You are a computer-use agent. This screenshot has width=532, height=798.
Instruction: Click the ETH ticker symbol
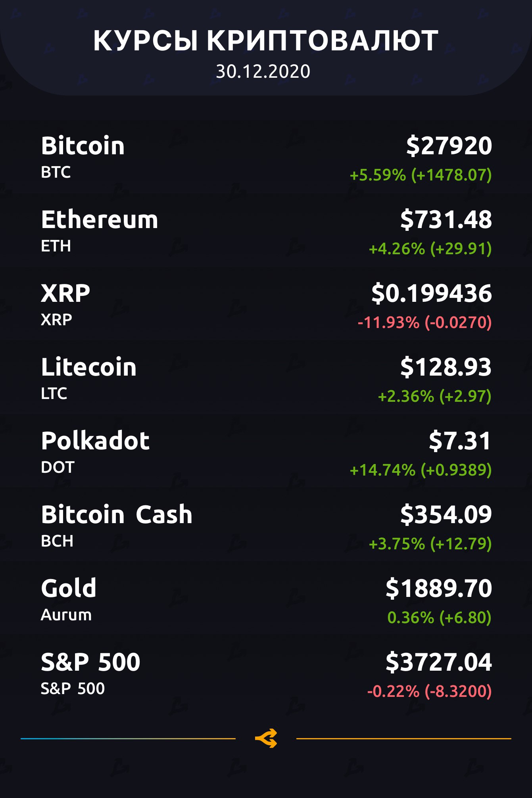coord(56,246)
